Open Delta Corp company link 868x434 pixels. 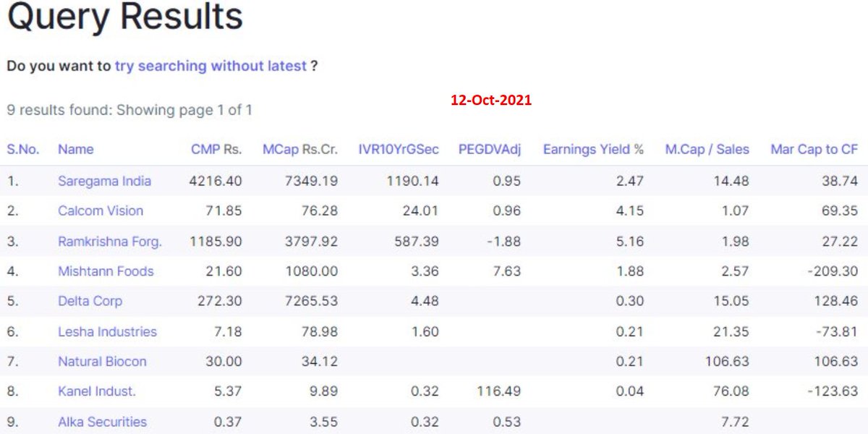[90, 301]
